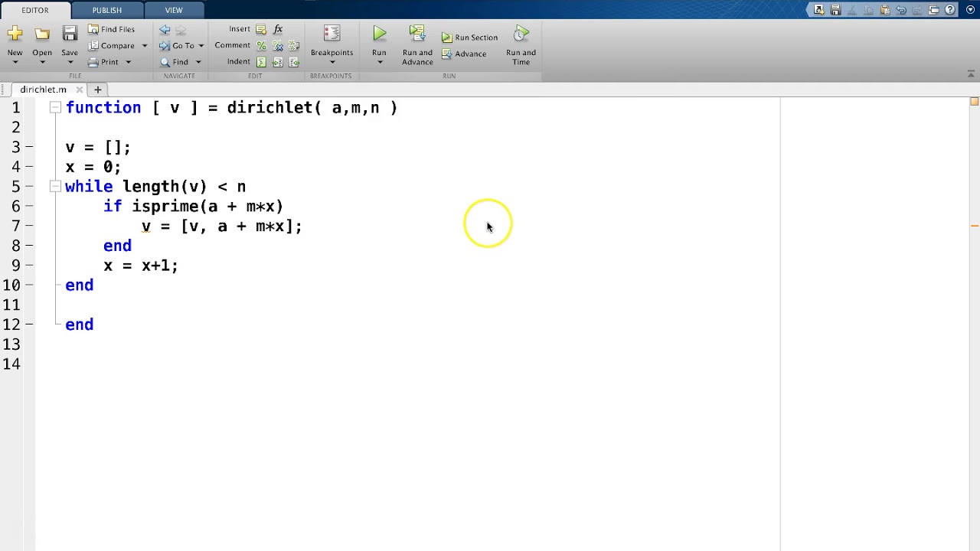
Task: Click the Print button
Action: [103, 62]
